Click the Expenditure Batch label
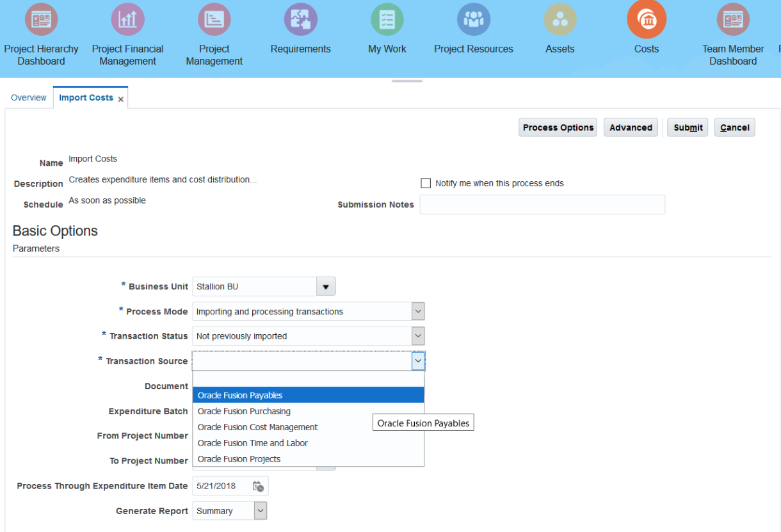Viewport: 781px width, 532px height. tap(149, 411)
